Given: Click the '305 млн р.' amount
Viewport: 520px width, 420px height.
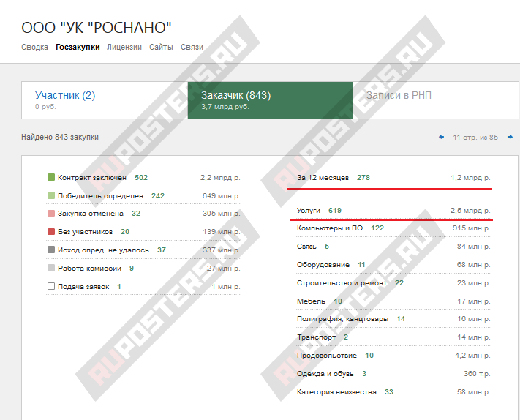Looking at the screenshot, I should [x=222, y=214].
